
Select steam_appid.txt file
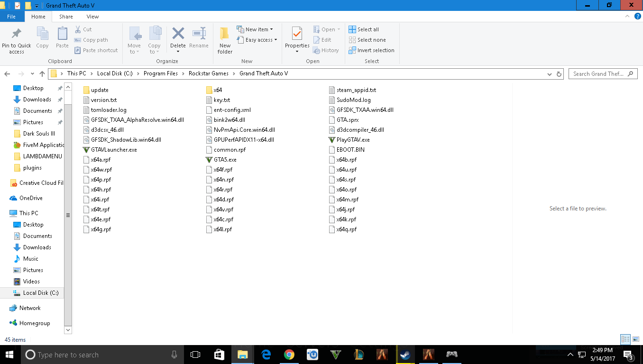[352, 90]
